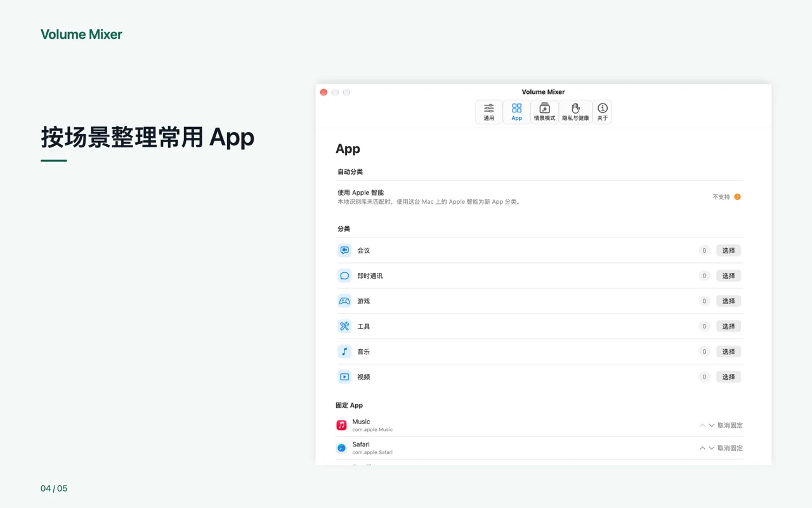The image size is (812, 508).
Task: Click the 会议 category chat icon
Action: 344,250
